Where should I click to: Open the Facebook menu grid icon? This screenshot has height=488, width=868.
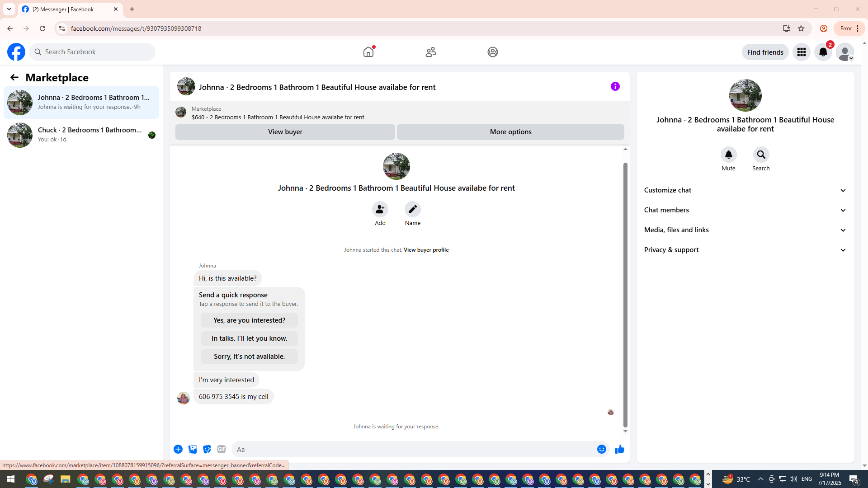tap(802, 52)
